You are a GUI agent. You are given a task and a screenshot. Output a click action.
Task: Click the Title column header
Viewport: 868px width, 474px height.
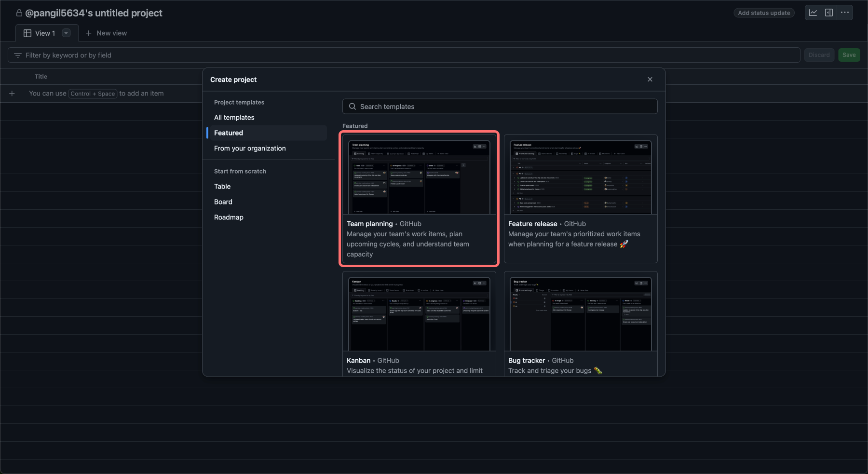(41, 77)
